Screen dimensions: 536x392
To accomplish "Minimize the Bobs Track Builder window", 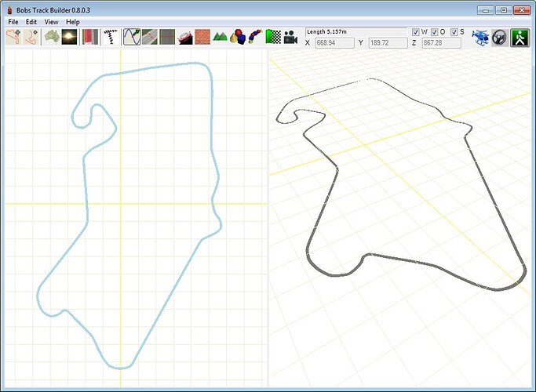I will 486,10.
